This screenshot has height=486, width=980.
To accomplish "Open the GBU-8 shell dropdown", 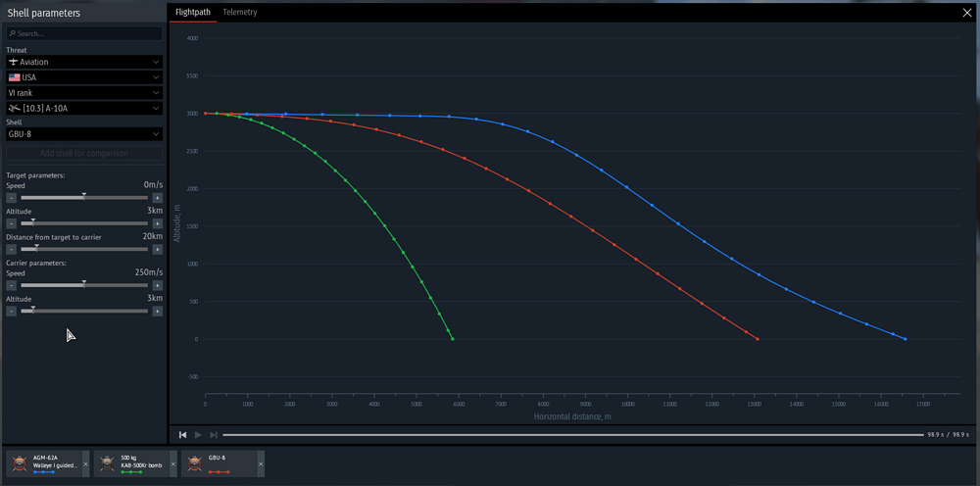I will (x=84, y=134).
